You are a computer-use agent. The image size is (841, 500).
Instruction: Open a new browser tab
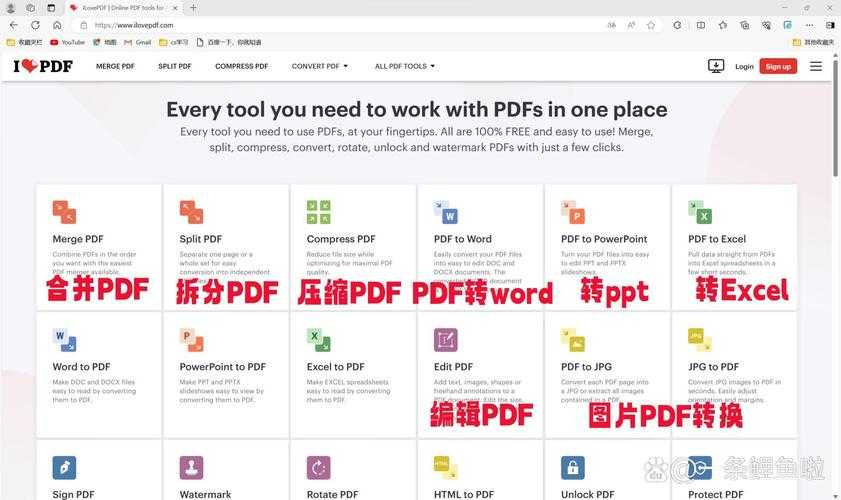[x=193, y=8]
